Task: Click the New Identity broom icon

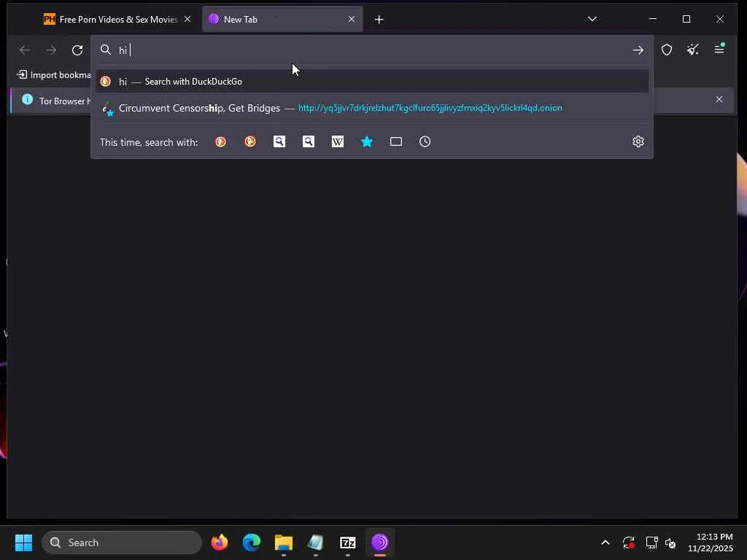Action: [693, 50]
